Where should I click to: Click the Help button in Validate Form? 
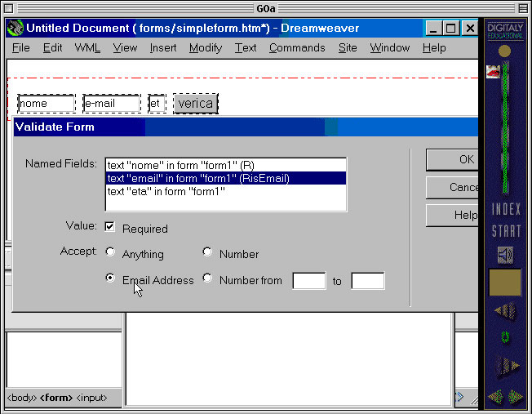(x=452, y=216)
